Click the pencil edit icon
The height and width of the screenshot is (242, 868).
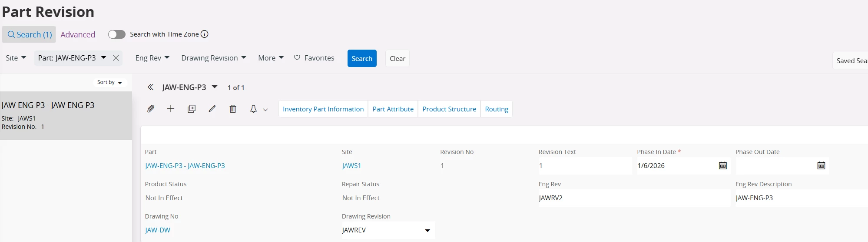[x=212, y=109]
